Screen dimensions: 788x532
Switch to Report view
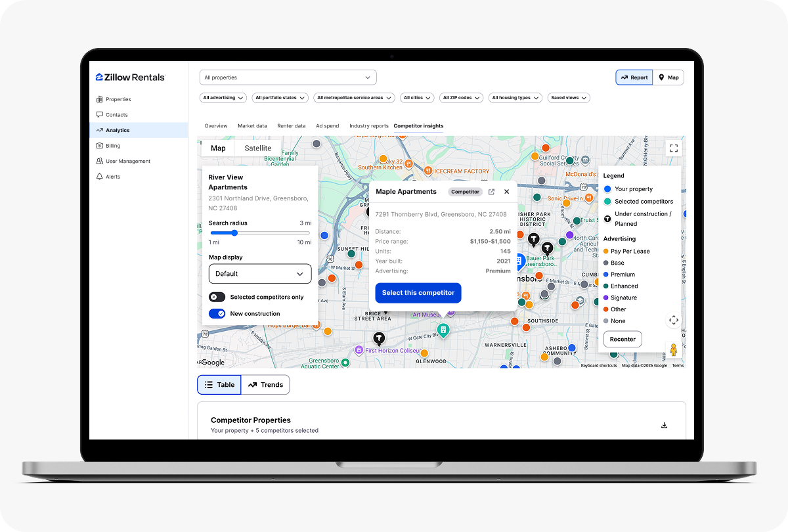point(634,78)
